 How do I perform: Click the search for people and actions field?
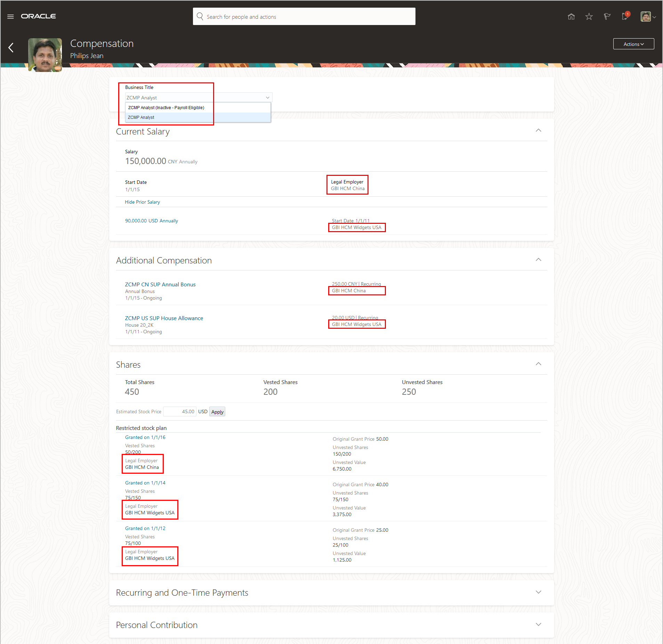pyautogui.click(x=304, y=16)
